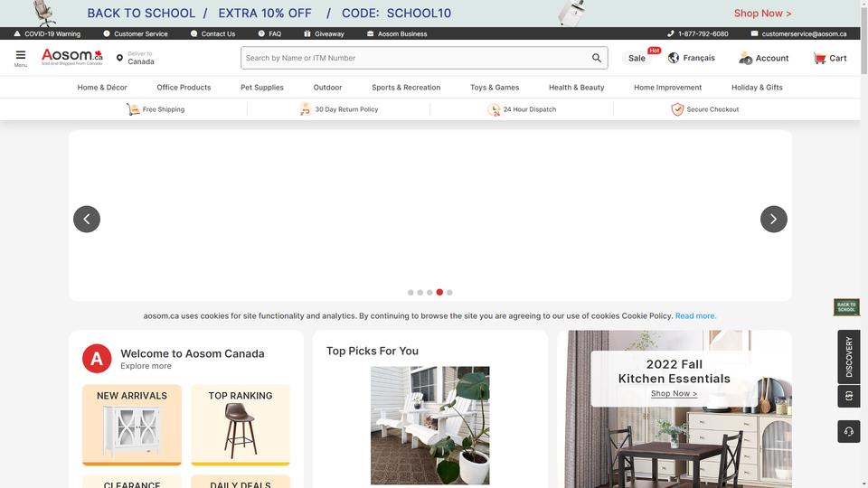Open the Account menu label
Viewport: 868px width, 488px height.
click(771, 58)
